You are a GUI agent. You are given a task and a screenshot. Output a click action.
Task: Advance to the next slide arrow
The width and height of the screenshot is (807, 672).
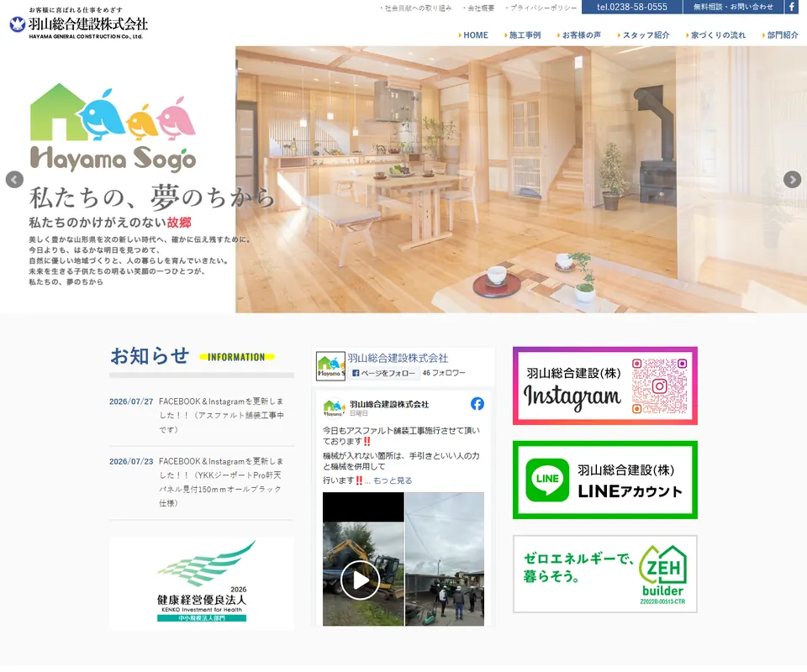coord(792,180)
